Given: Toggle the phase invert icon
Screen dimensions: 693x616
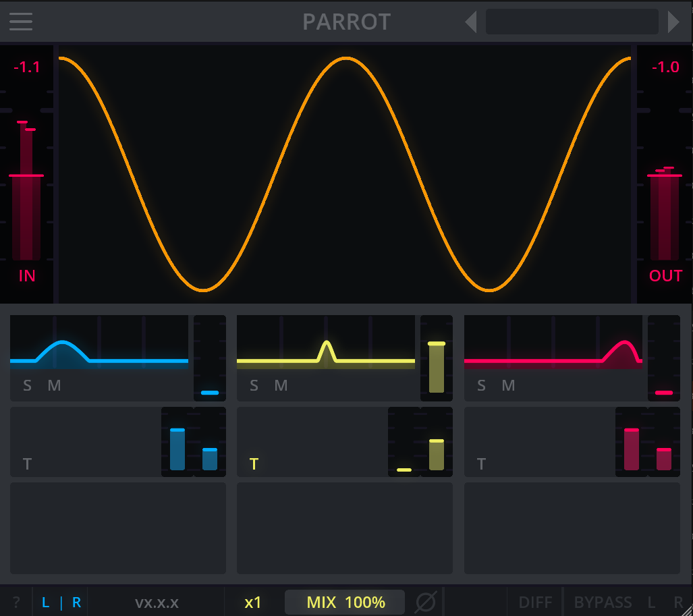Looking at the screenshot, I should pyautogui.click(x=426, y=602).
